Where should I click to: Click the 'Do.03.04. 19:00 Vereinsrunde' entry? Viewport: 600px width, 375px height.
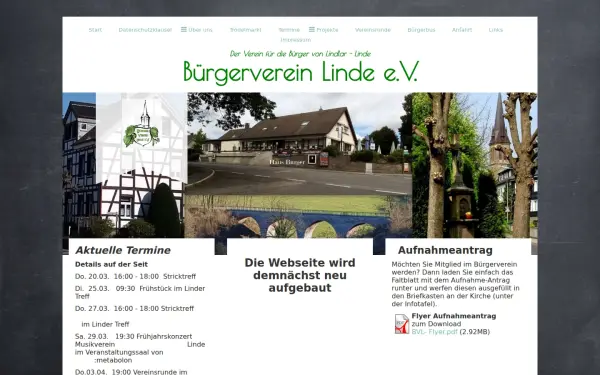pyautogui.click(x=131, y=372)
